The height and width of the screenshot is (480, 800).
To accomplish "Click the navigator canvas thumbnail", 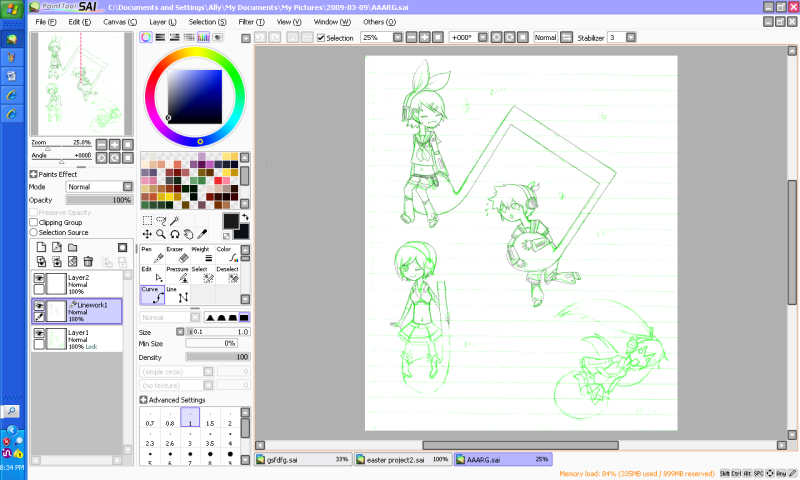I will tap(82, 84).
